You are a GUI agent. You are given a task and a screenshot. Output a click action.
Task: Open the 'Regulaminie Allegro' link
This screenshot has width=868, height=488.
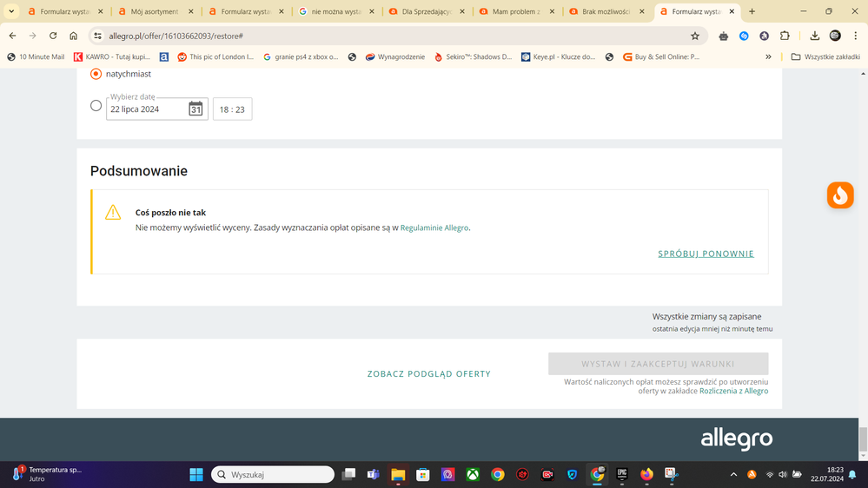tap(434, 228)
